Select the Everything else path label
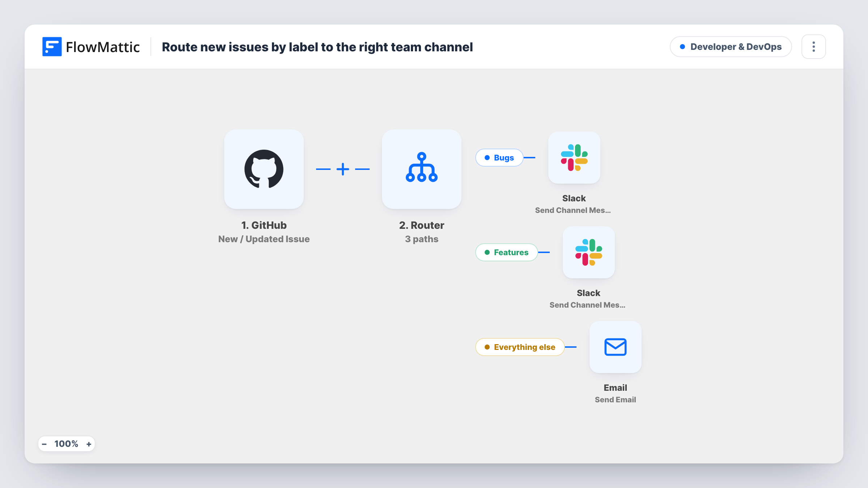The width and height of the screenshot is (868, 488). point(520,347)
